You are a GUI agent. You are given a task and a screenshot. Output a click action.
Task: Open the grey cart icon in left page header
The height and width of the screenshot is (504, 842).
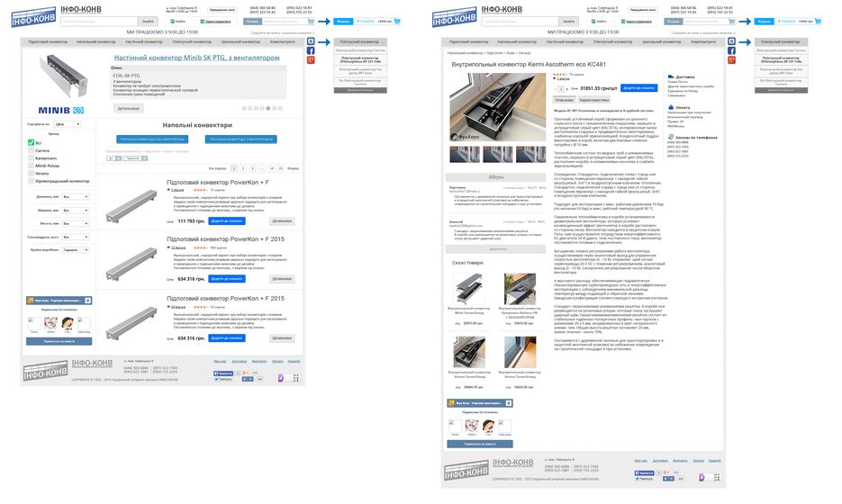pyautogui.click(x=311, y=22)
